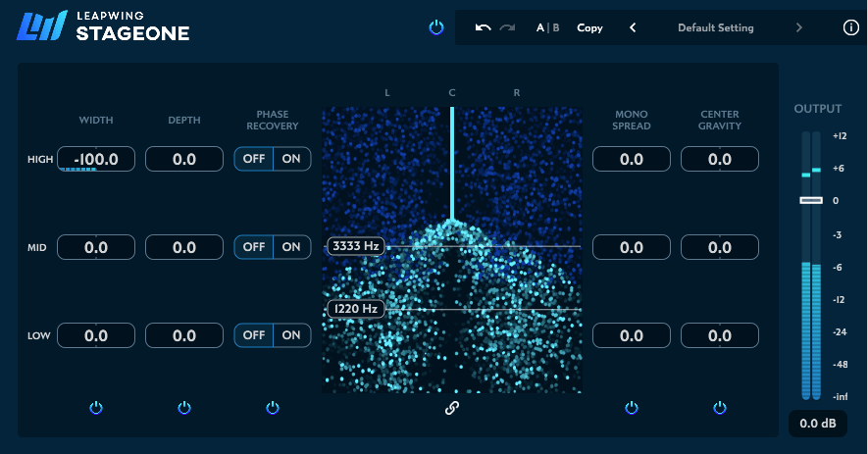Toggle the Center Gravity column power icon
868x454 pixels.
pos(720,407)
